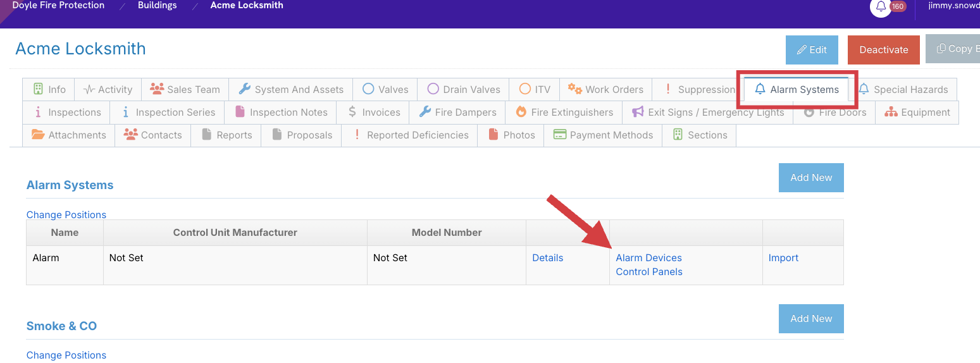
Task: Open the Activity tab
Action: click(108, 89)
